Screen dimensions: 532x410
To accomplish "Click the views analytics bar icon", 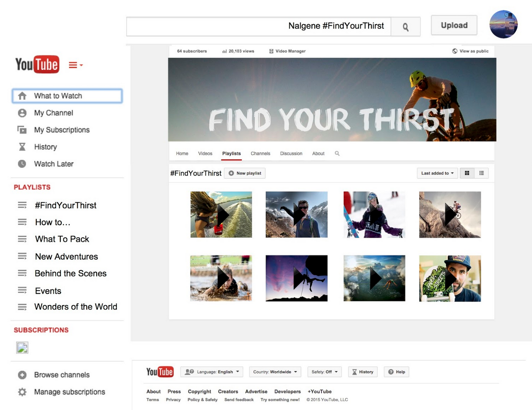I will [224, 51].
